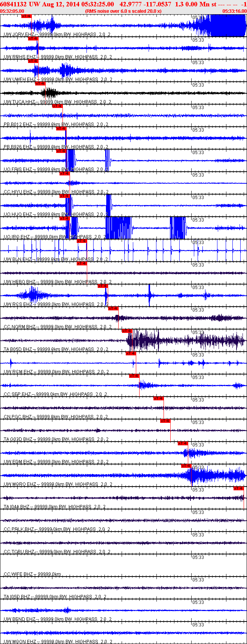247x644 pixels.
Task: Select the pick flag on CN PGC trace
Action: pos(159,398)
